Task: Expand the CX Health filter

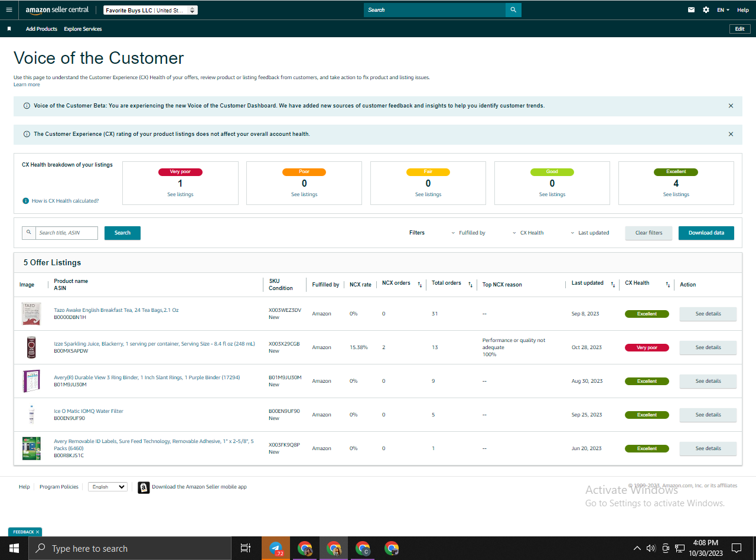Action: pyautogui.click(x=528, y=233)
